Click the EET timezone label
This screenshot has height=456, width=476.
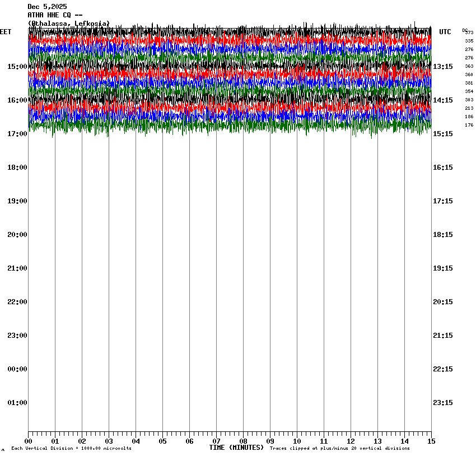6,32
